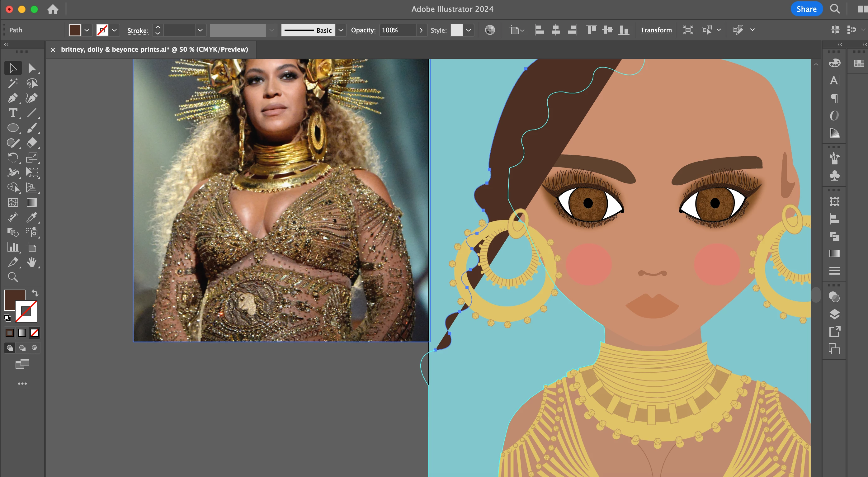Choose the Magic Wand tool

(x=12, y=83)
